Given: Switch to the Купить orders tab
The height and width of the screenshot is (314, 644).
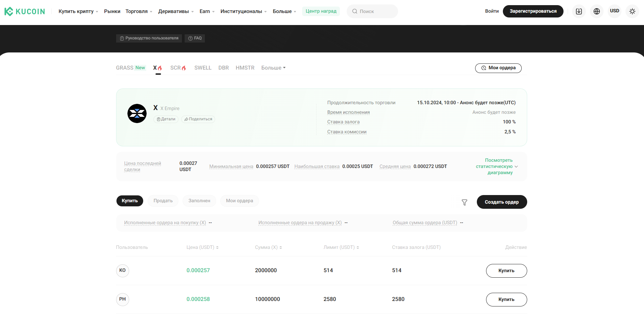Looking at the screenshot, I should (130, 201).
